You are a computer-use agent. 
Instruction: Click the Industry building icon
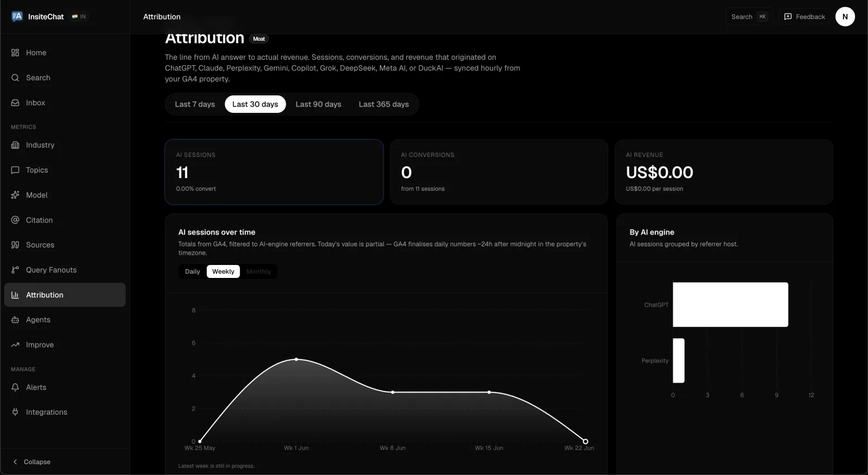tap(15, 145)
